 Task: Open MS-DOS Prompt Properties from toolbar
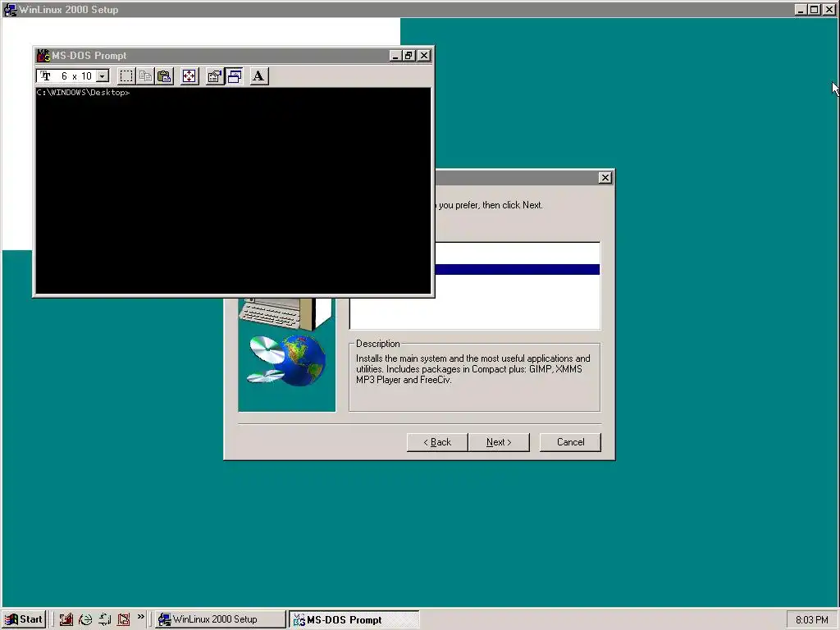pyautogui.click(x=214, y=76)
